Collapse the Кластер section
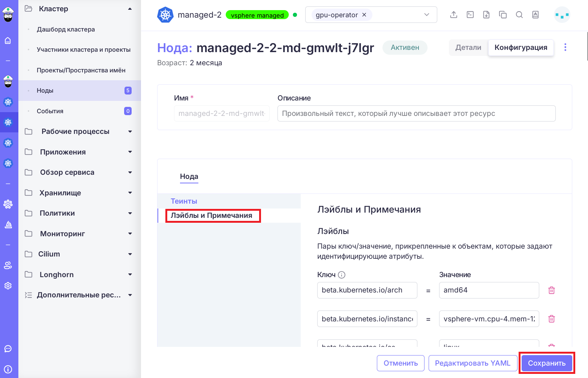This screenshot has height=378, width=588. (130, 9)
